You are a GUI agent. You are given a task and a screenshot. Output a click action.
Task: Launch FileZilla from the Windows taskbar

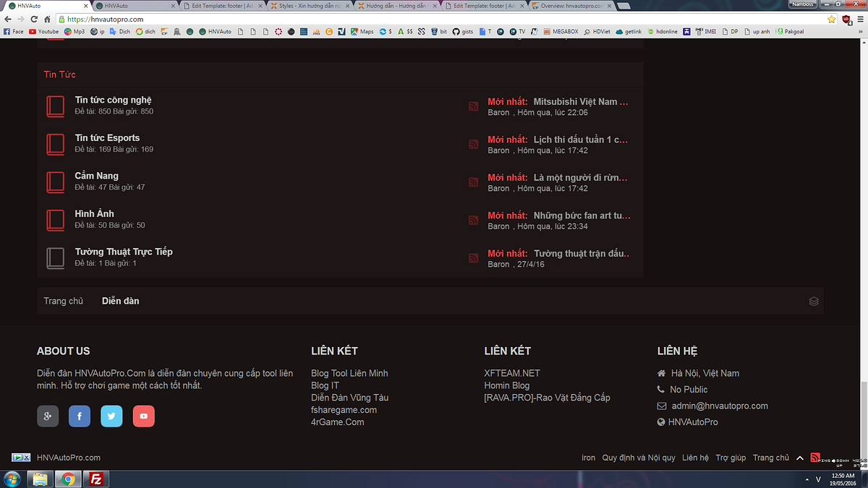pyautogui.click(x=95, y=479)
